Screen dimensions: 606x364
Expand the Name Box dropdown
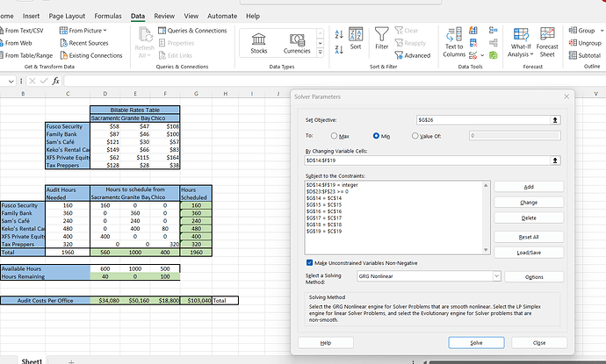(x=11, y=81)
